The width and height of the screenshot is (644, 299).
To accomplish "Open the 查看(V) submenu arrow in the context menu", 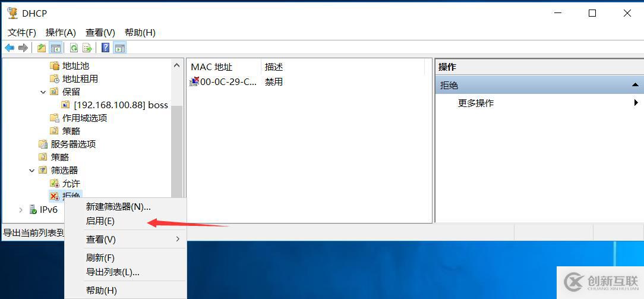I will coord(178,238).
